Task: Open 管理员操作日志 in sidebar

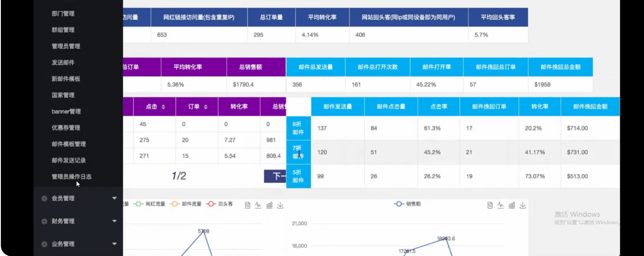Action: click(72, 177)
